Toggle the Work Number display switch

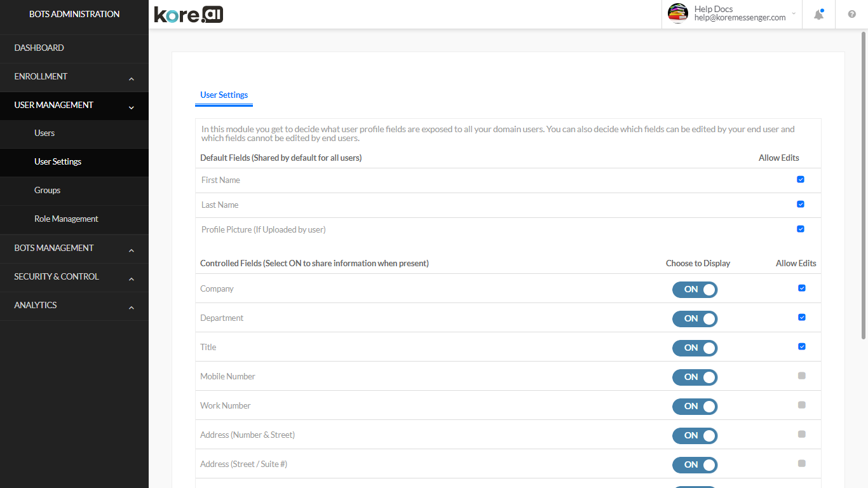point(695,407)
